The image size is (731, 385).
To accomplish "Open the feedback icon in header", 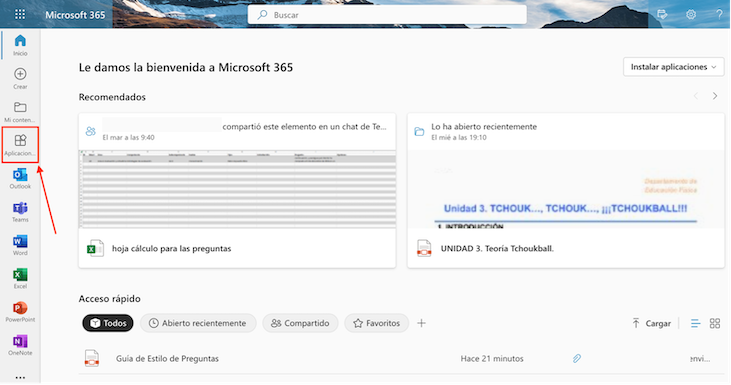I will (662, 14).
